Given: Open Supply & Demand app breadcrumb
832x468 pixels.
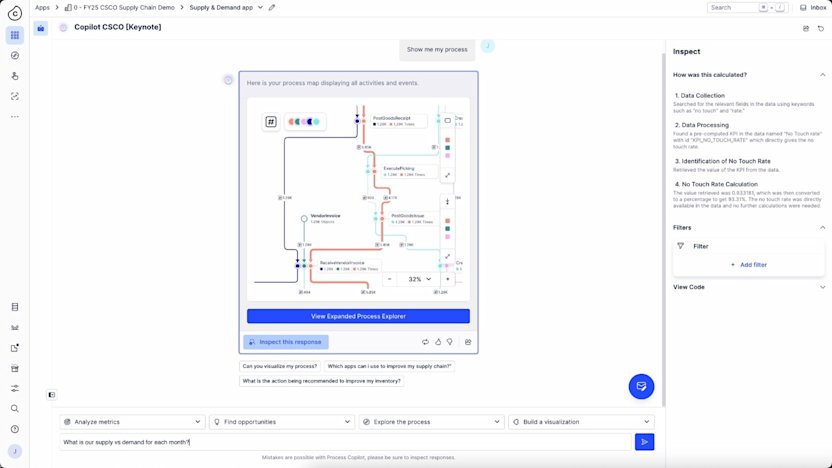Looking at the screenshot, I should [221, 7].
